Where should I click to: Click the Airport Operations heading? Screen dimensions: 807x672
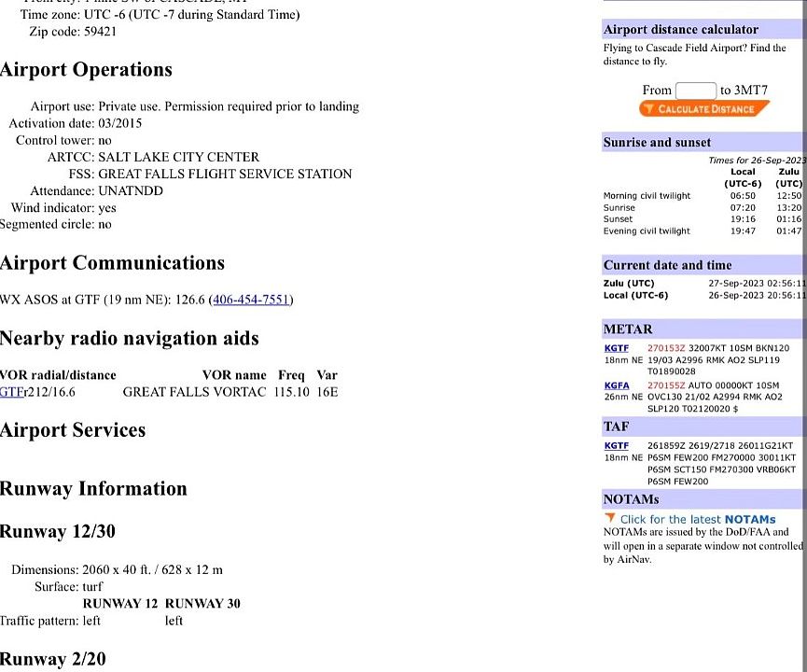point(86,70)
